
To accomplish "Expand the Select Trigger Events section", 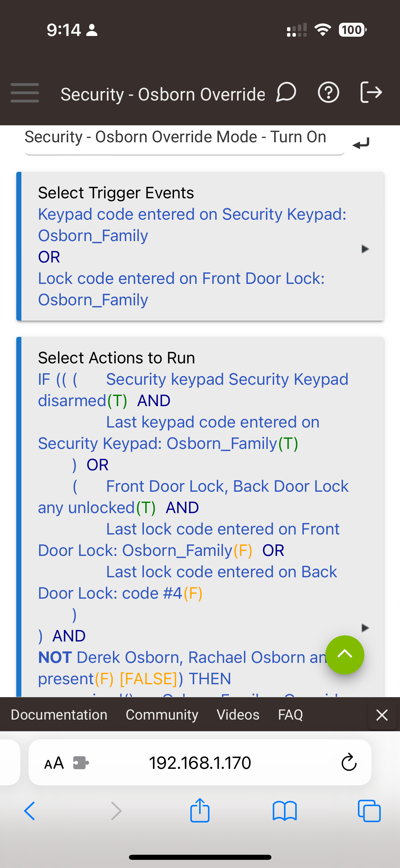I will coord(365,249).
